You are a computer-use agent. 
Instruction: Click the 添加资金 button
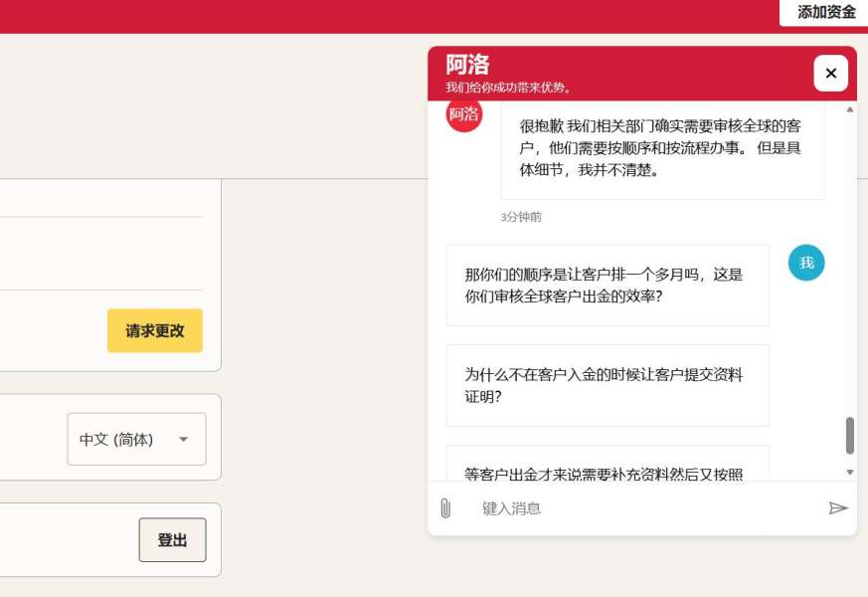click(x=825, y=12)
